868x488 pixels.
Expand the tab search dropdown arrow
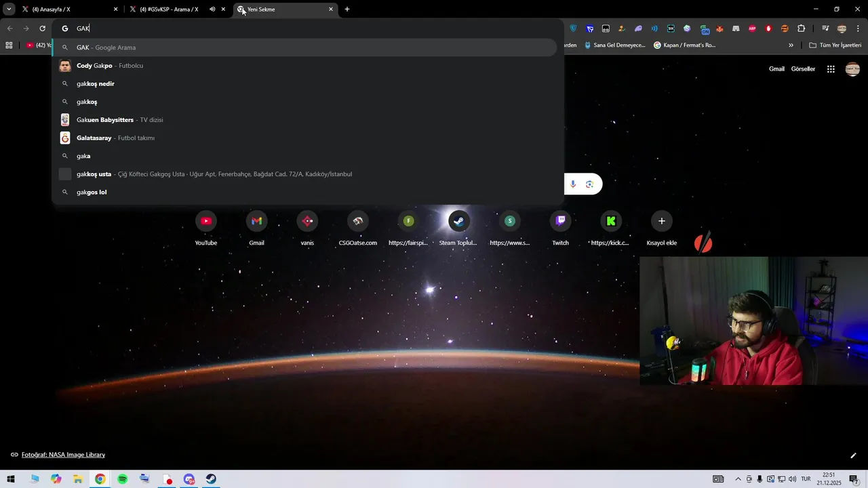click(9, 9)
